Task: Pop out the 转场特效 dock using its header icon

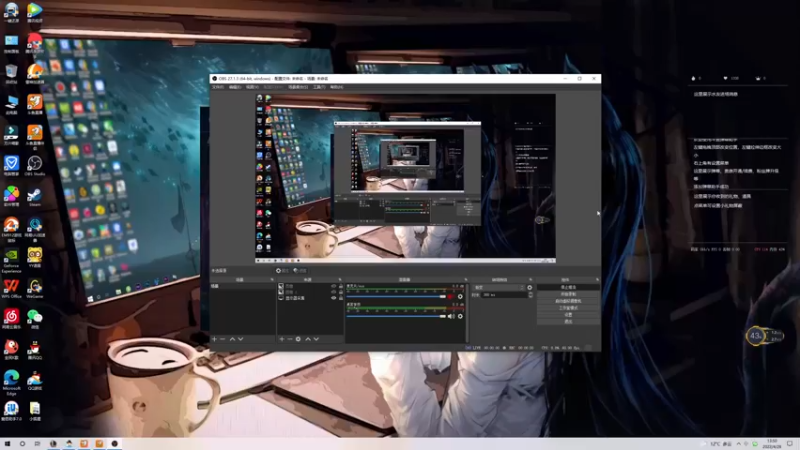Action: tap(531, 280)
